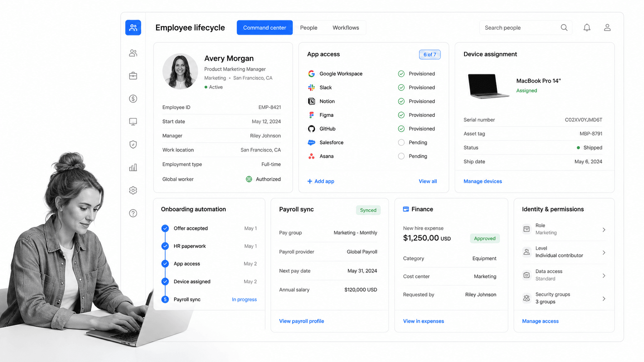Screen dimensions: 644x362
Task: Click the Approved expense badge
Action: pos(485,239)
